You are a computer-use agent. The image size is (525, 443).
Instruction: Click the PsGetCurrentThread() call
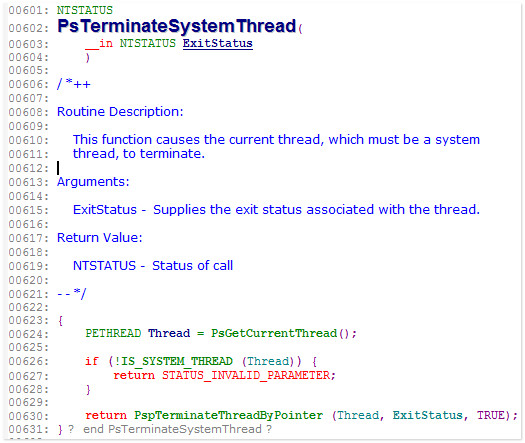284,334
